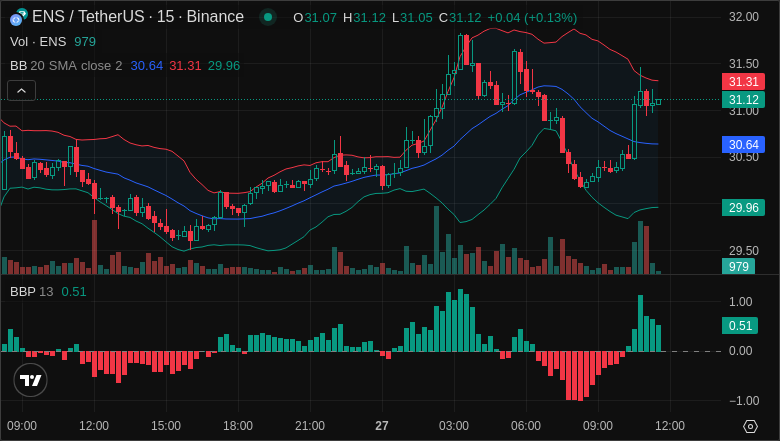Click the 21:00 time axis label

click(x=310, y=426)
